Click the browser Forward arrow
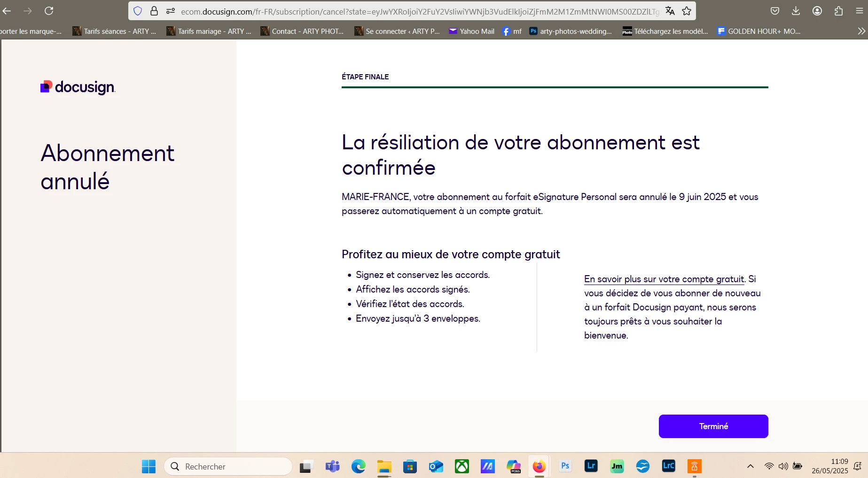 (x=28, y=11)
